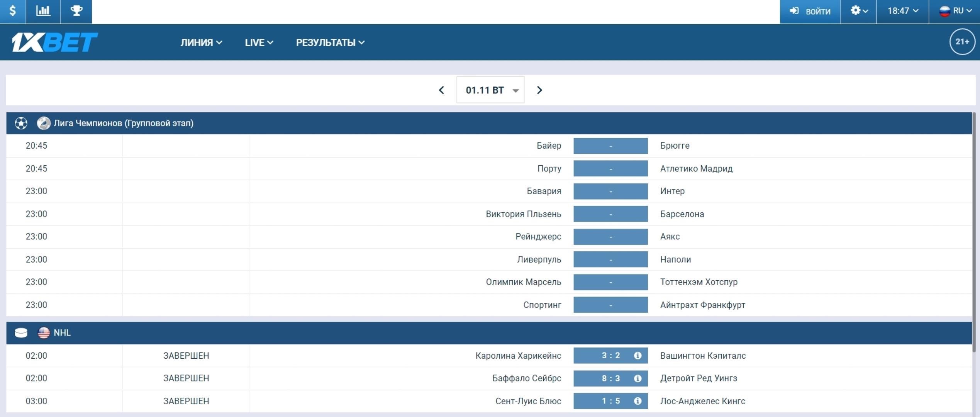Open the РЕЗУЛЬТАТЫ menu

coord(330,42)
